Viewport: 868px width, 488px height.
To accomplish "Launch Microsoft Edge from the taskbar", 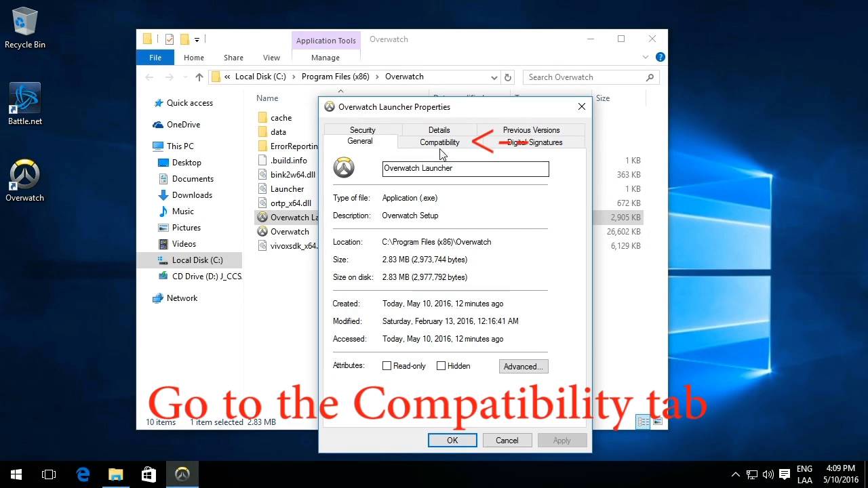I will tap(83, 474).
